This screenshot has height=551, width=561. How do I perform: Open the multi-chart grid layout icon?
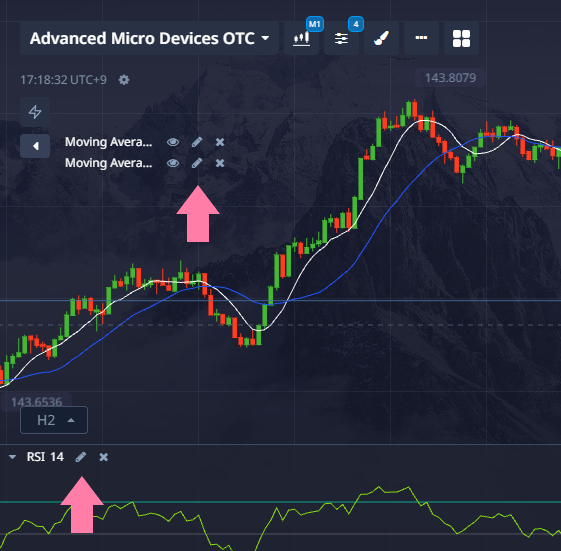461,38
